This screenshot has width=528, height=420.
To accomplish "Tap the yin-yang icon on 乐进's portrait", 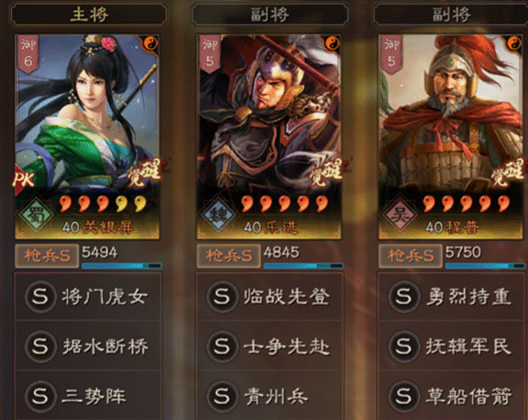I will click(x=332, y=44).
